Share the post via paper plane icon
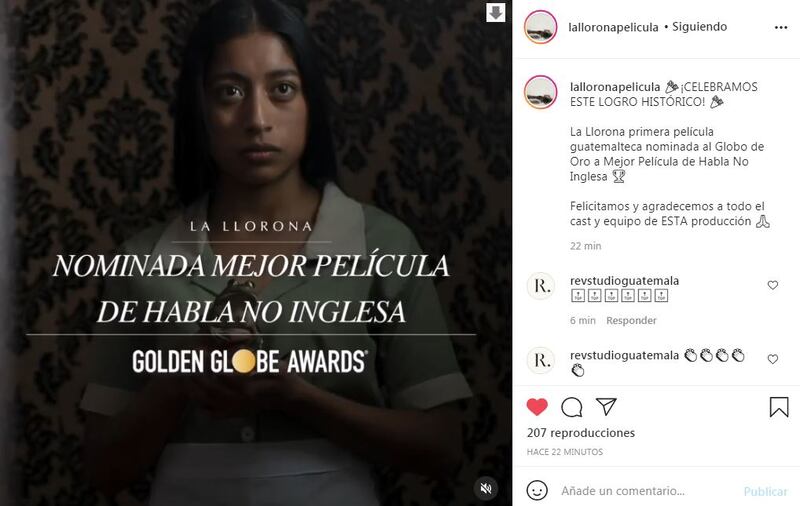 [606, 407]
